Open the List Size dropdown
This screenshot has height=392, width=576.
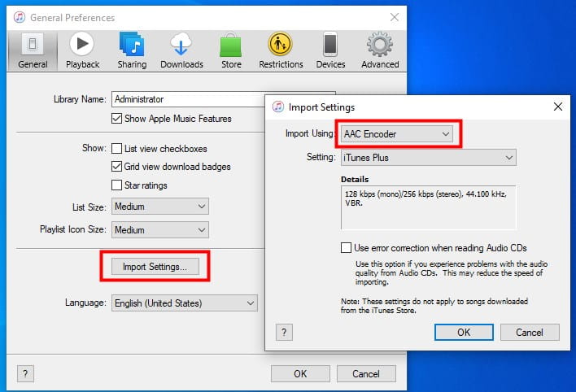[160, 207]
